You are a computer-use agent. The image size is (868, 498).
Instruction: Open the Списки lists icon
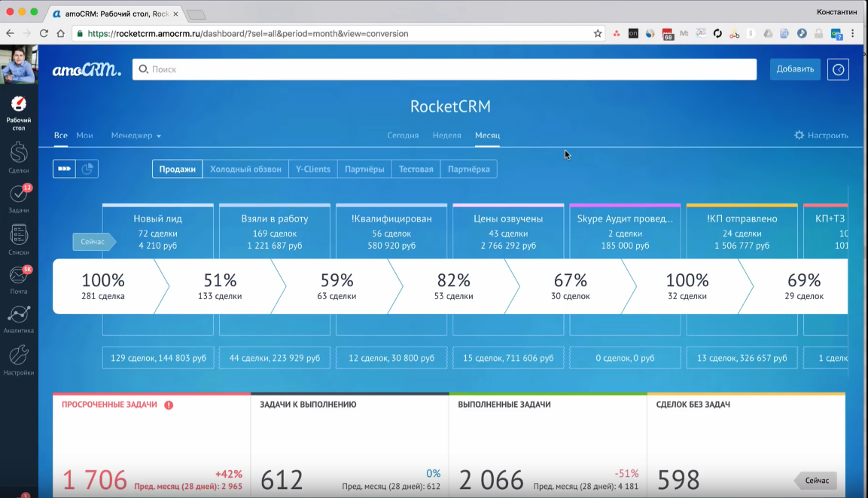pyautogui.click(x=19, y=236)
